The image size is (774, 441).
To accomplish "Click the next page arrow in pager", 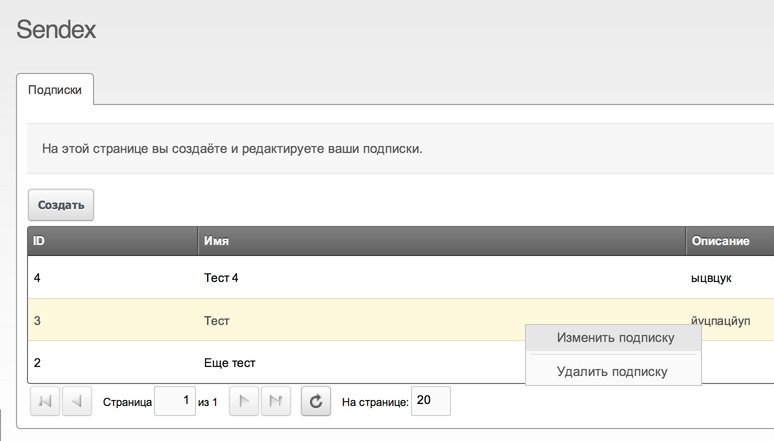I will [x=244, y=402].
